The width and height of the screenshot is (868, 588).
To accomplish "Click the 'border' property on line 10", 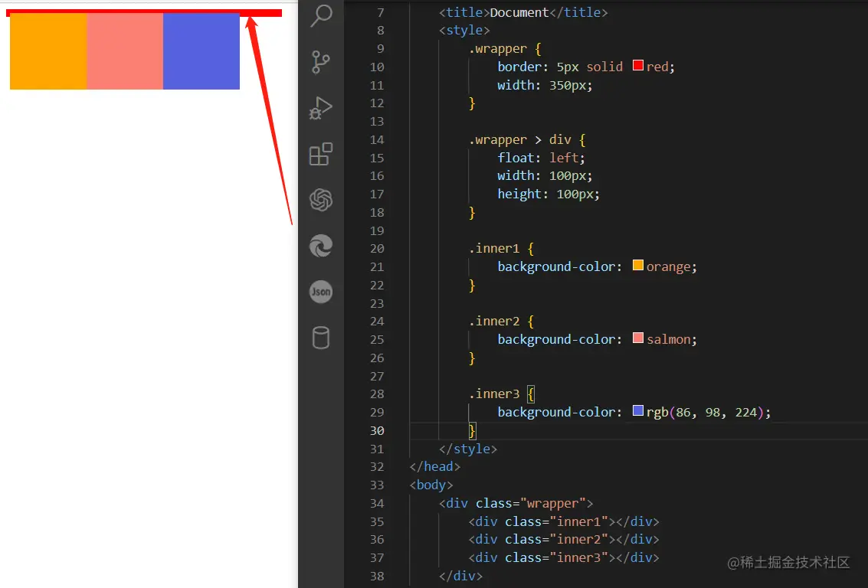I will (519, 67).
